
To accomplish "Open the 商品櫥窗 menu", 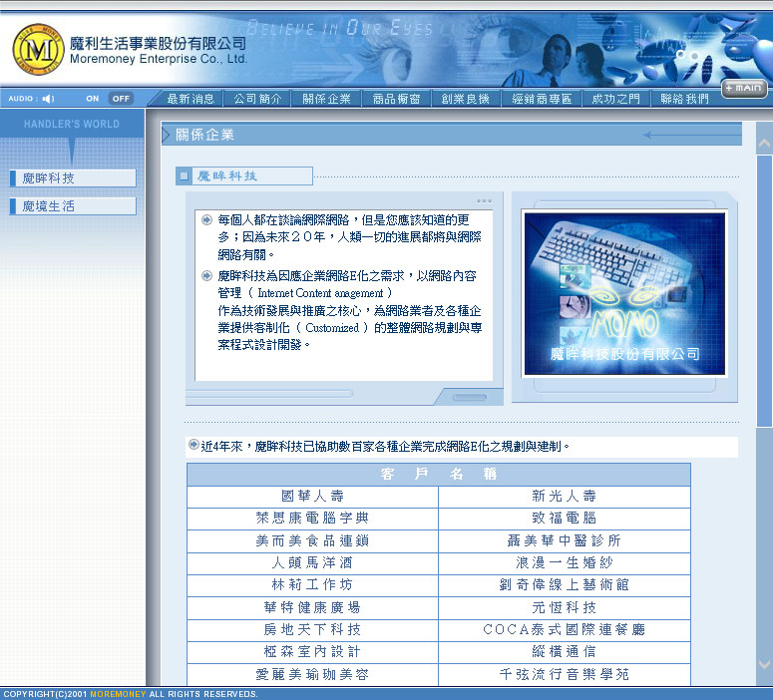I will (396, 99).
